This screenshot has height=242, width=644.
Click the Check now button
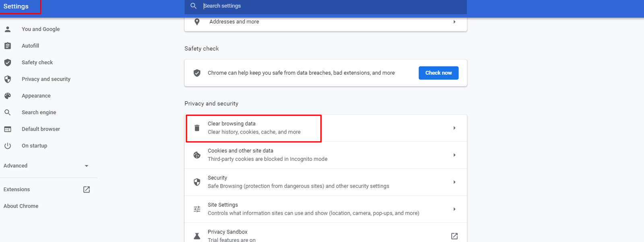pos(438,73)
